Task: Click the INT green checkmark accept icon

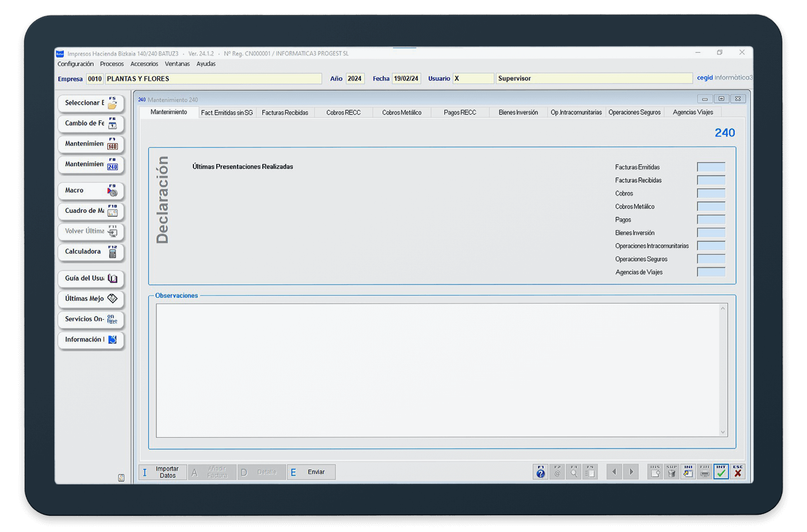Action: point(721,472)
